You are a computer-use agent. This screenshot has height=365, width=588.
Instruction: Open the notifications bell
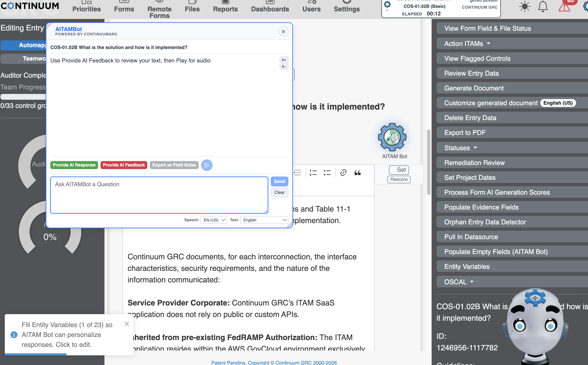pyautogui.click(x=543, y=7)
